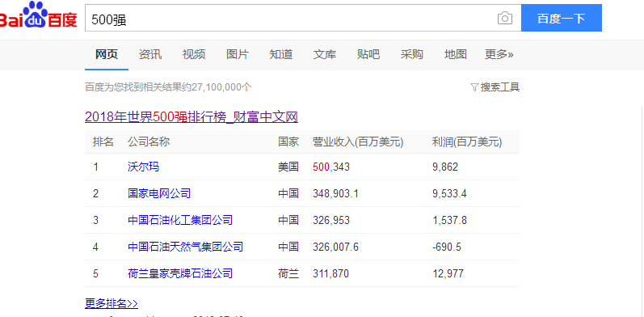Click rank number 5 in the table
This screenshot has height=317, width=644.
(95, 273)
